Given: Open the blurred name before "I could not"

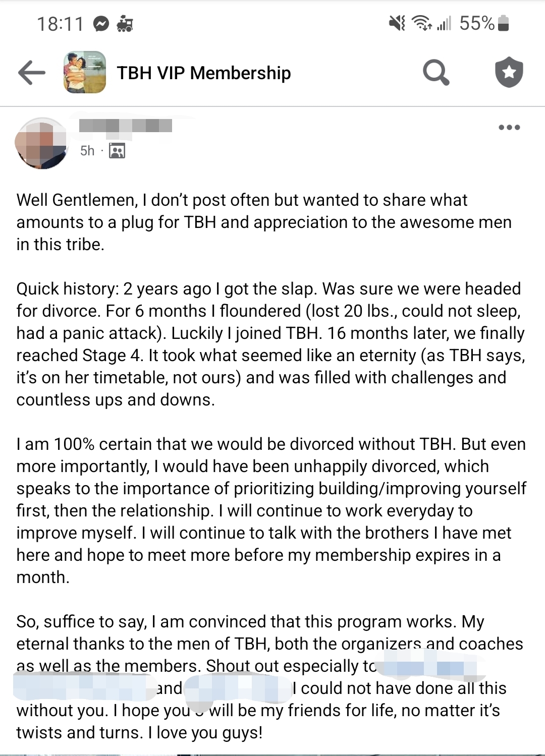Looking at the screenshot, I should pyautogui.click(x=238, y=688).
